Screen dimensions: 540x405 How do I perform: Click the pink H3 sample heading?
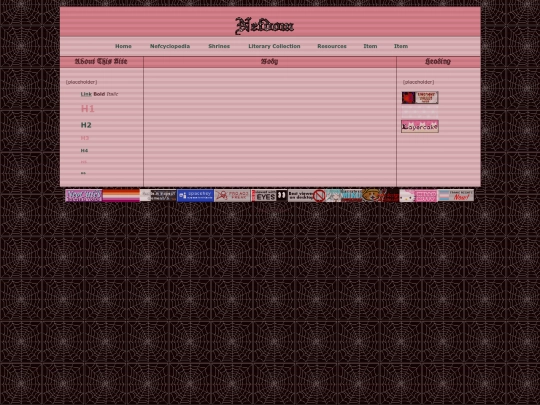[85, 138]
